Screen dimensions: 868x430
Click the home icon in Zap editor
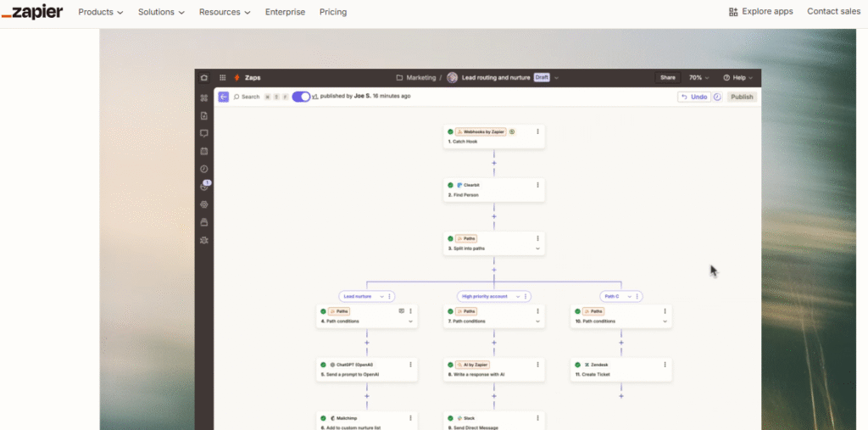tap(204, 77)
